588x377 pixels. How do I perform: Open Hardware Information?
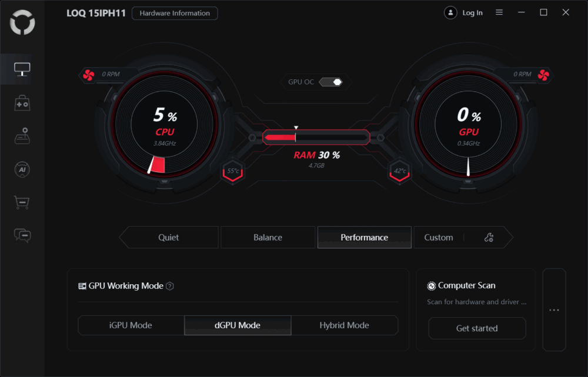pos(175,13)
